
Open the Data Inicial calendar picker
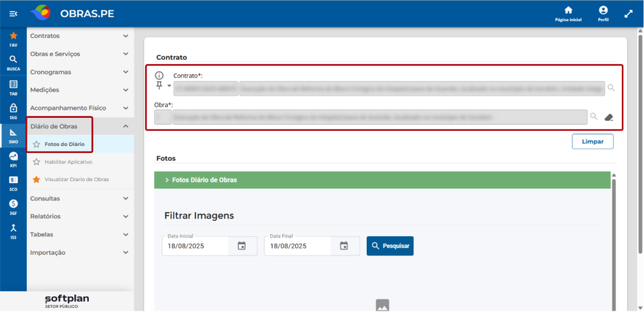pyautogui.click(x=241, y=246)
